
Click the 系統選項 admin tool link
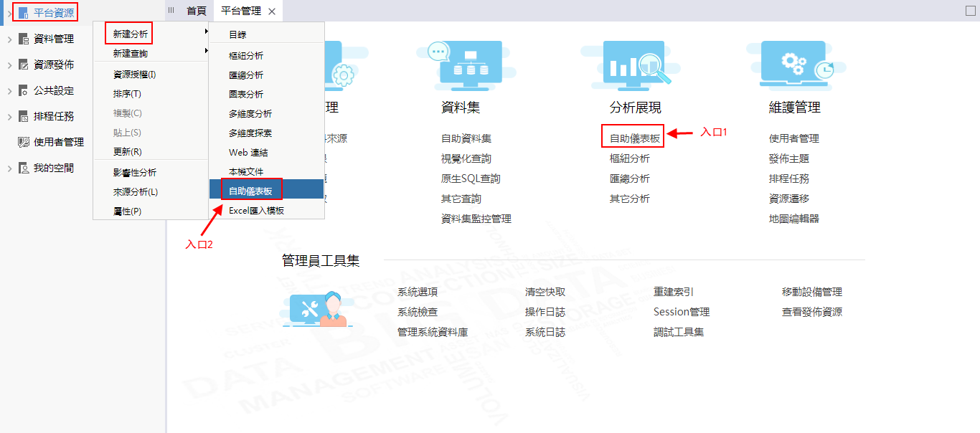(418, 292)
